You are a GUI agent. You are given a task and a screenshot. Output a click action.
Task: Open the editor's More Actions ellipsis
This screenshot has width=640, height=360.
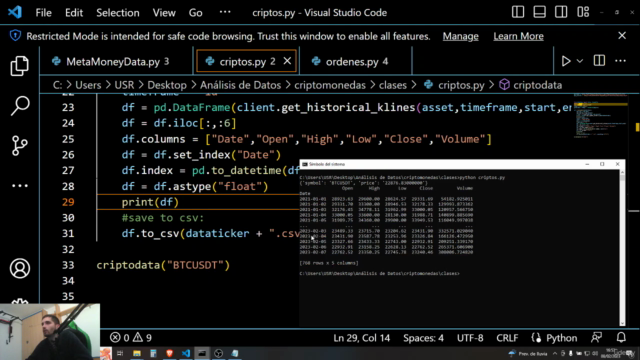click(620, 61)
